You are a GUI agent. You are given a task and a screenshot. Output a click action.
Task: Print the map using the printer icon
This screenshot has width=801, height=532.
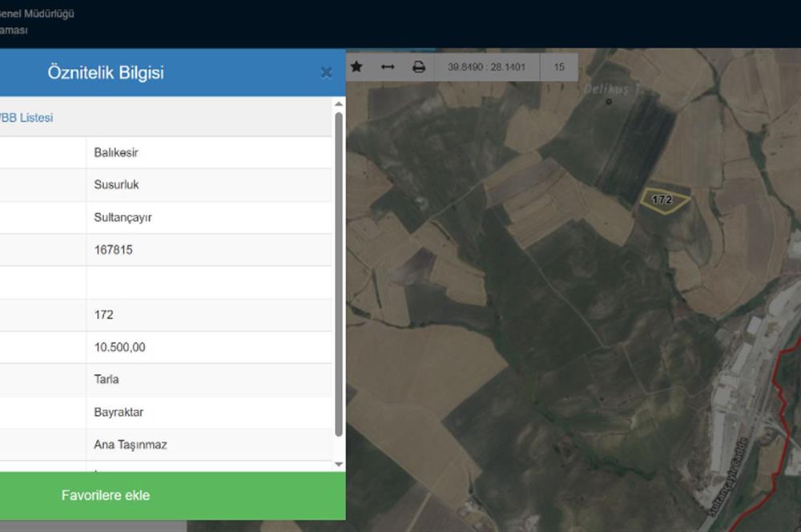tap(418, 67)
